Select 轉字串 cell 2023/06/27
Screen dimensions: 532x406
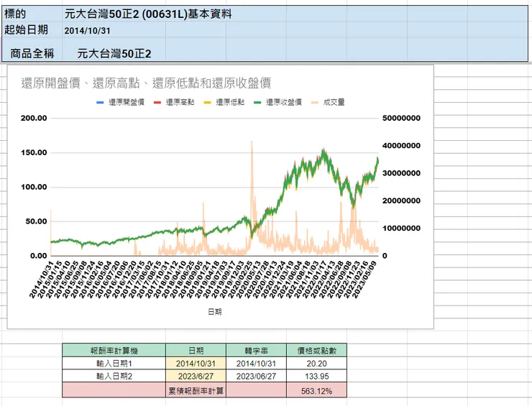256,376
